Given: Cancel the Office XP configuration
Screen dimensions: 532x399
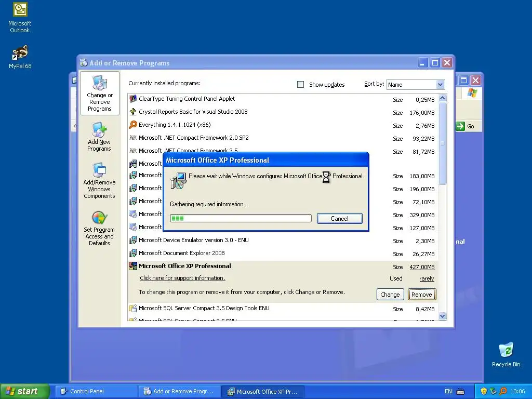Looking at the screenshot, I should pyautogui.click(x=340, y=219).
